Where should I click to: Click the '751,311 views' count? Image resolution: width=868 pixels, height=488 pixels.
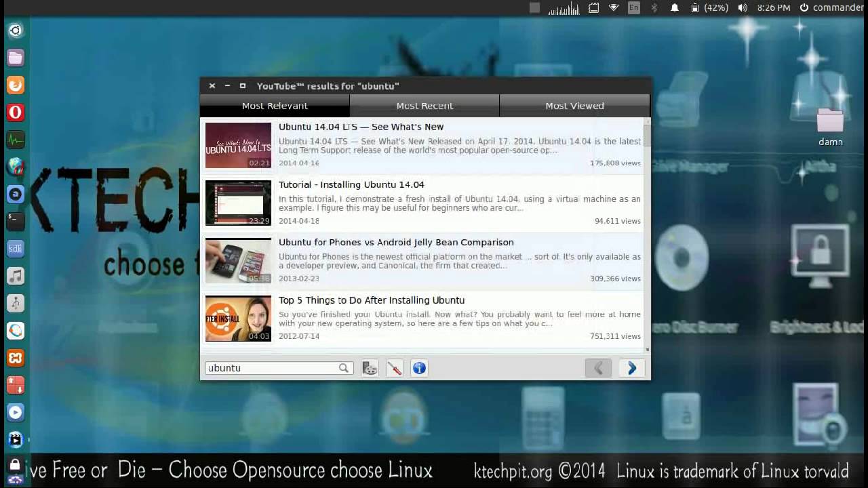615,336
